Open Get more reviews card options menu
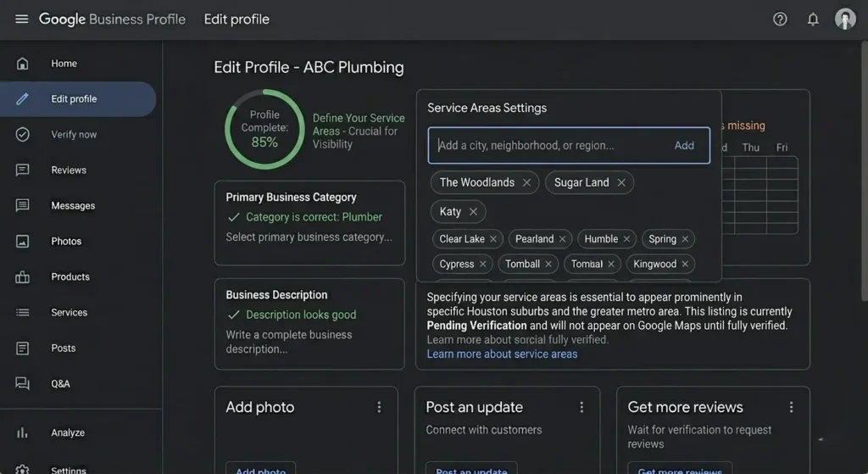Screen dimensions: 868x474 pos(791,408)
